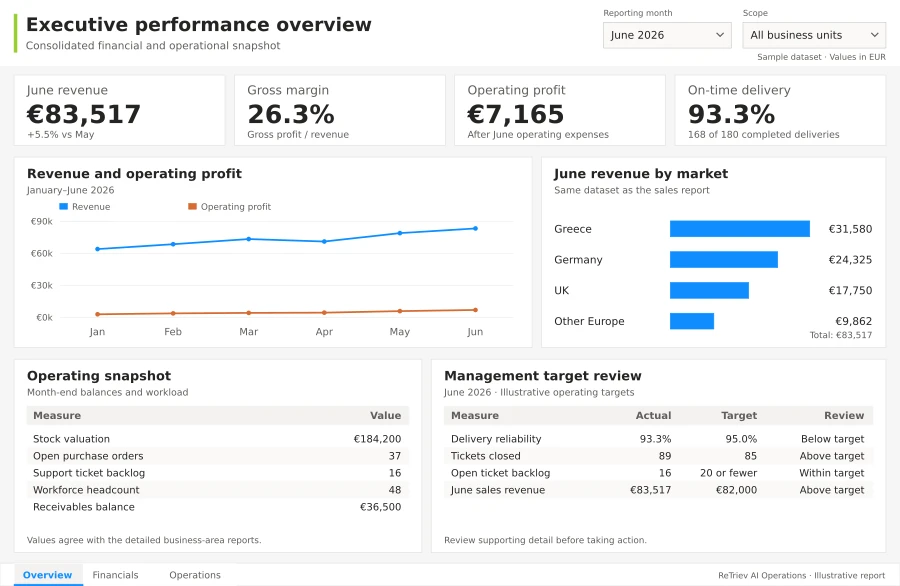The height and width of the screenshot is (586, 900).
Task: Click the €82,000 target cell
Action: 736,490
